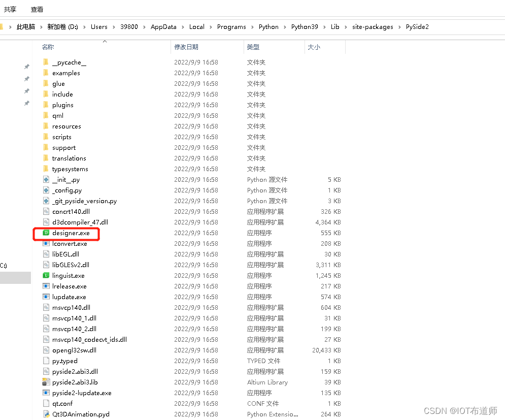
Task: Click the lconvert.exe application icon
Action: pyautogui.click(x=46, y=243)
